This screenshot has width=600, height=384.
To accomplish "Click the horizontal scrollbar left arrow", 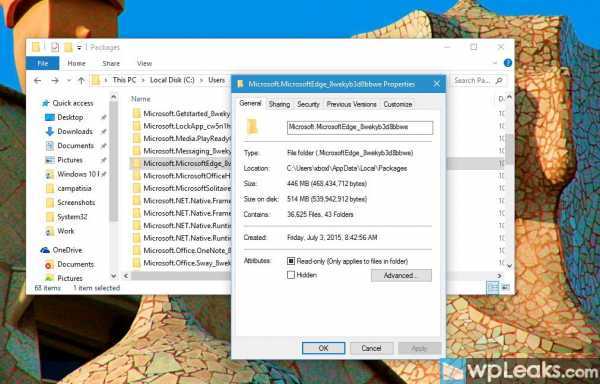I will coord(126,275).
